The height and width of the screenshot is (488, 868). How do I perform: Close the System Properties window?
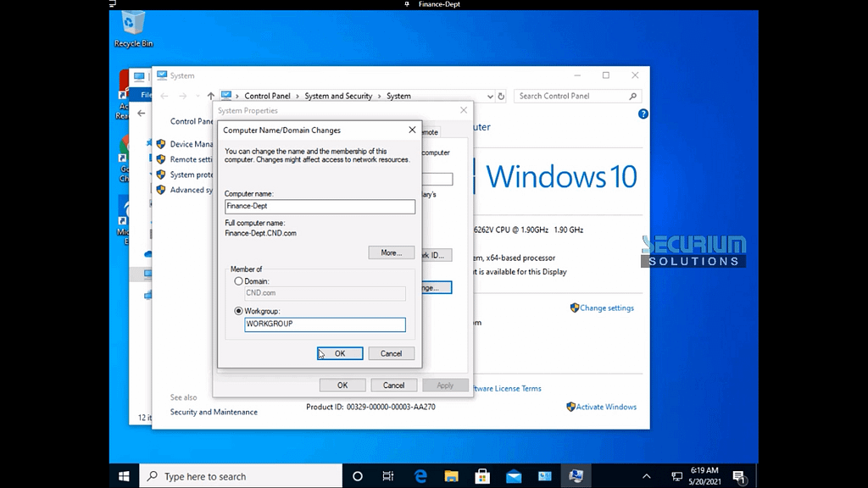tap(464, 110)
